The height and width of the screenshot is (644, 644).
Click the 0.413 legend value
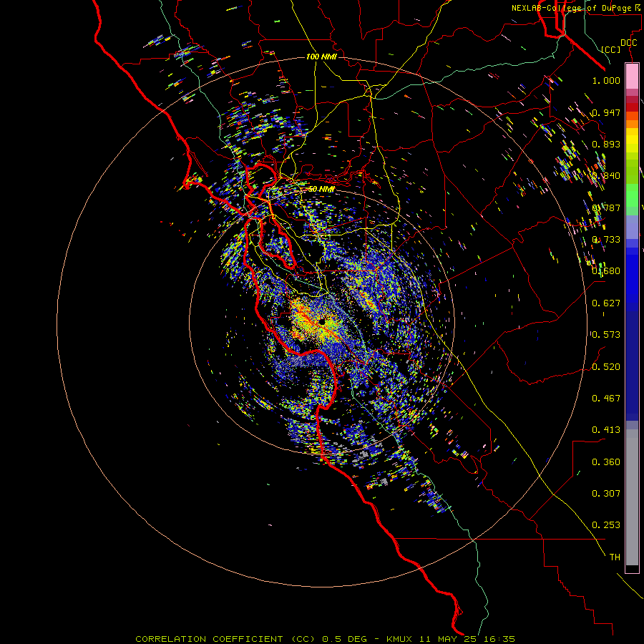tap(606, 430)
